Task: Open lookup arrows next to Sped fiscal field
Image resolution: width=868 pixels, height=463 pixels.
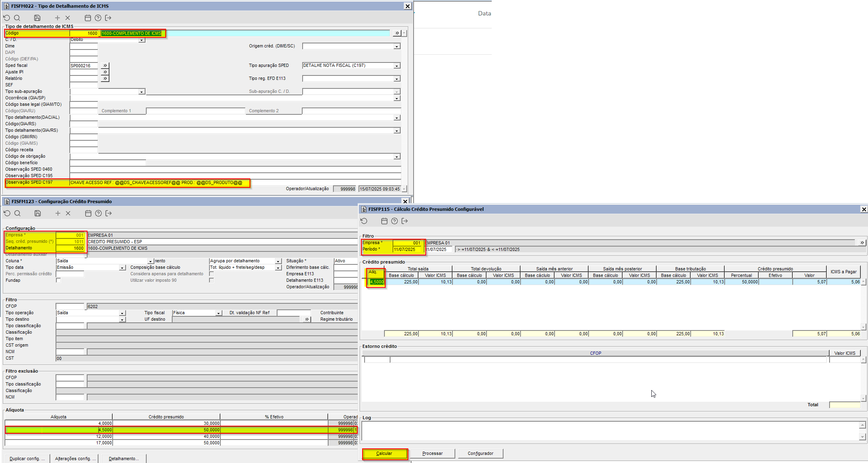Action: point(105,65)
